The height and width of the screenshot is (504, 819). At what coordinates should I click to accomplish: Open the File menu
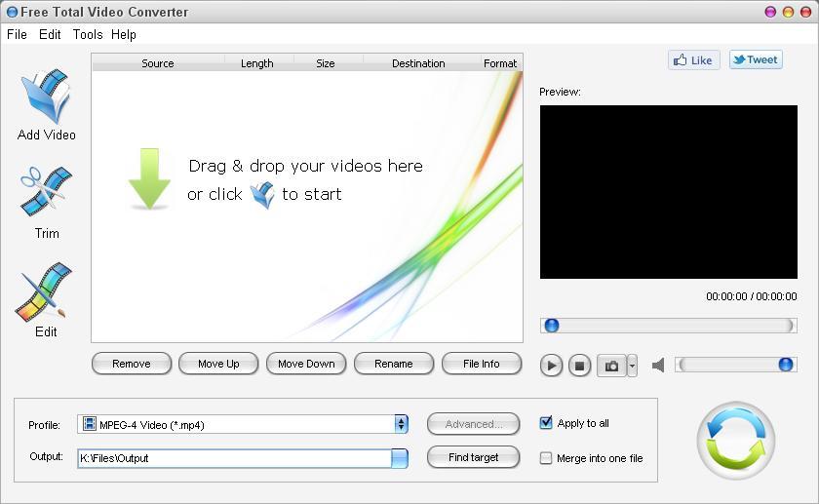17,34
